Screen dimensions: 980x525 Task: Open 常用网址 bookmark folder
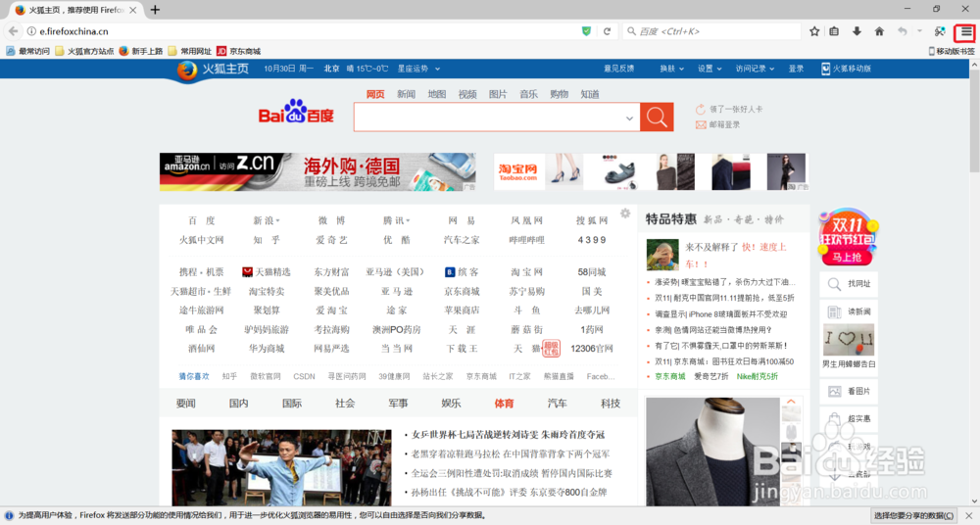click(x=189, y=51)
